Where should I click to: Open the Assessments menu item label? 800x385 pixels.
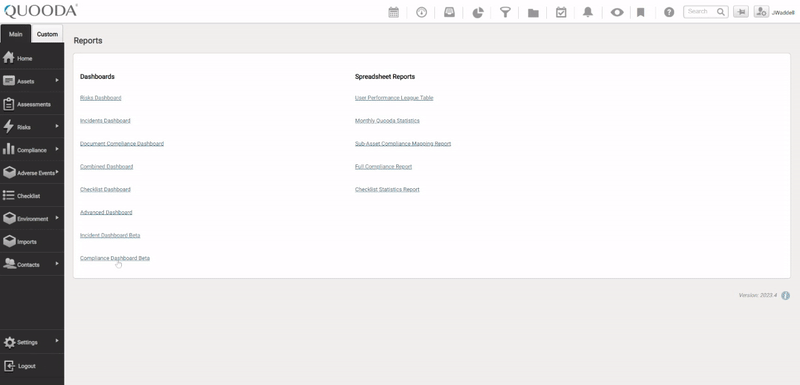click(34, 104)
